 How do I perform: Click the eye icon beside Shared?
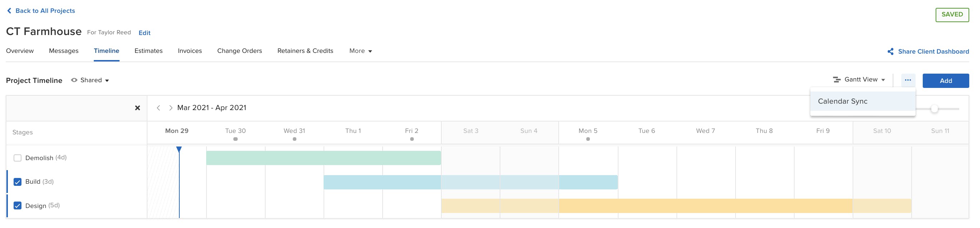point(74,80)
